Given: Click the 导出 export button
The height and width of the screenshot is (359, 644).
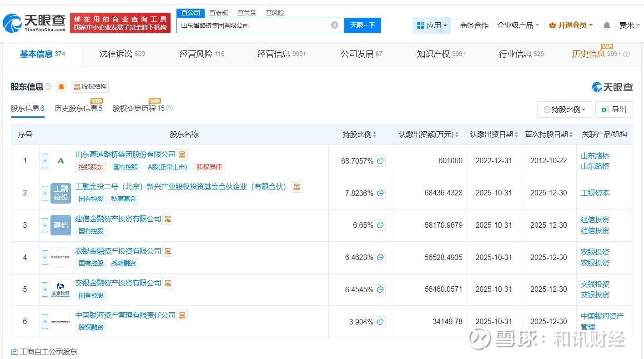Looking at the screenshot, I should pyautogui.click(x=614, y=110).
